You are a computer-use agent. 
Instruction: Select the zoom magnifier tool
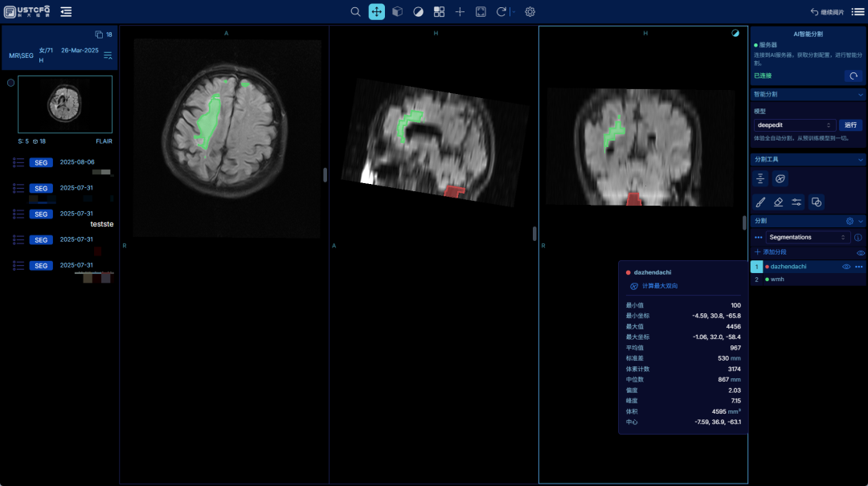(x=355, y=12)
